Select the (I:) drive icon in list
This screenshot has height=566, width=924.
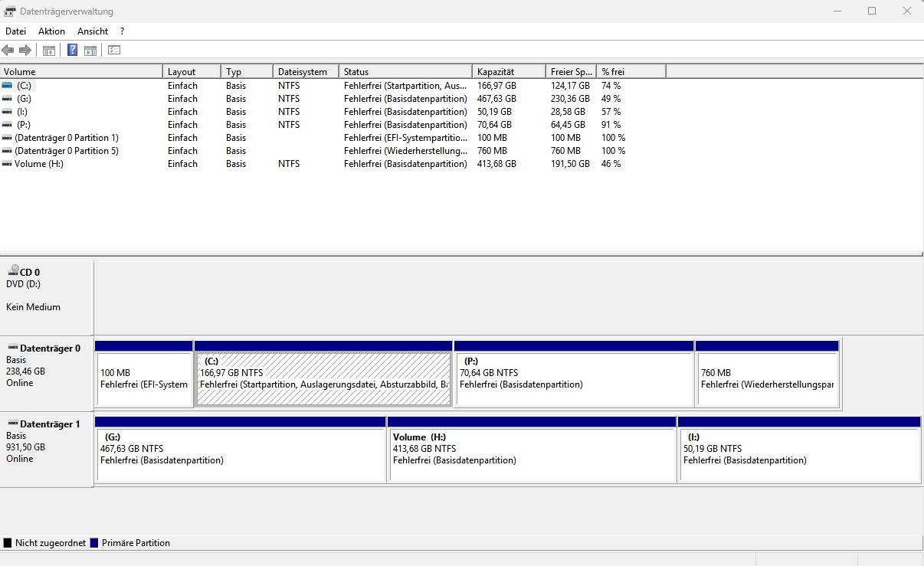(x=7, y=112)
